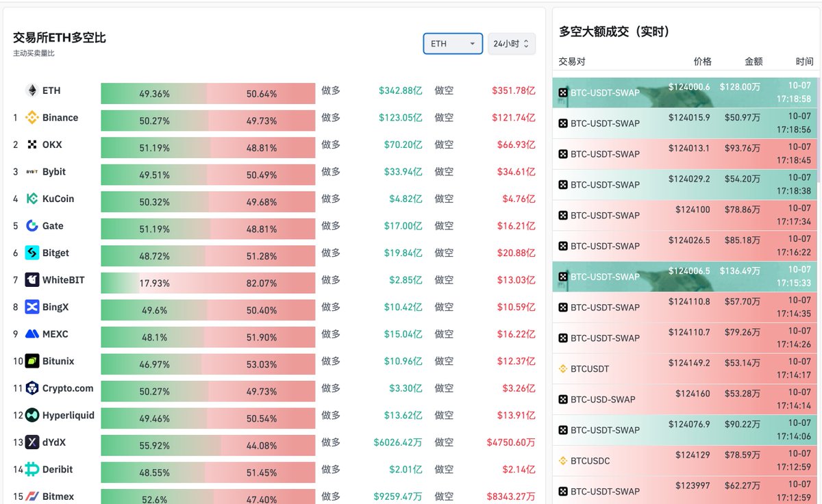822x504 pixels.
Task: Click the KuCoin logo icon
Action: tap(32, 199)
